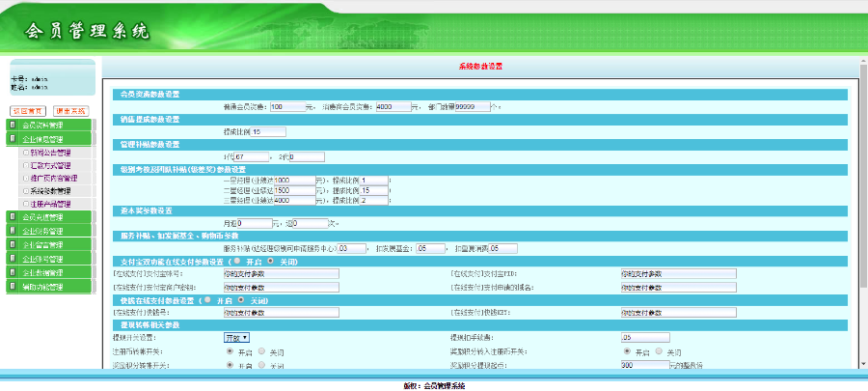Click the 快钱KEY input field
The height and width of the screenshot is (391, 868).
click(x=679, y=313)
